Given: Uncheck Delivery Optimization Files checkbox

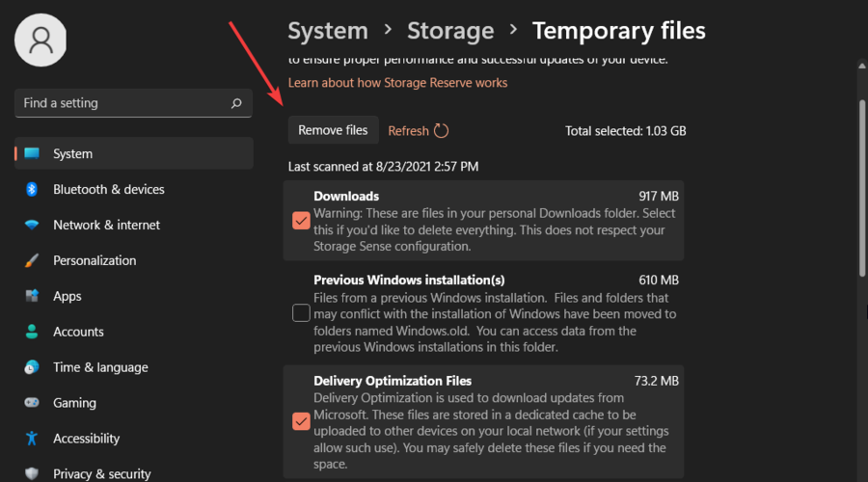Looking at the screenshot, I should pyautogui.click(x=301, y=420).
